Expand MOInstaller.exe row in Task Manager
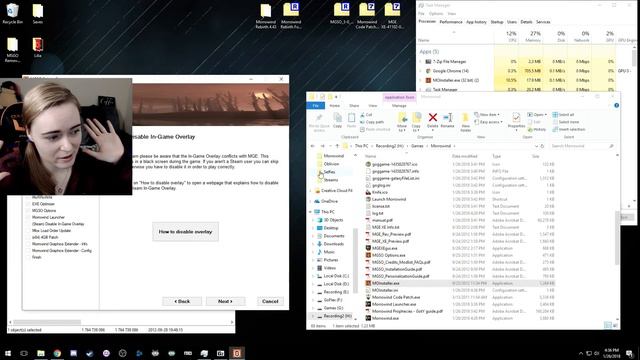The image size is (640, 360). point(420,80)
